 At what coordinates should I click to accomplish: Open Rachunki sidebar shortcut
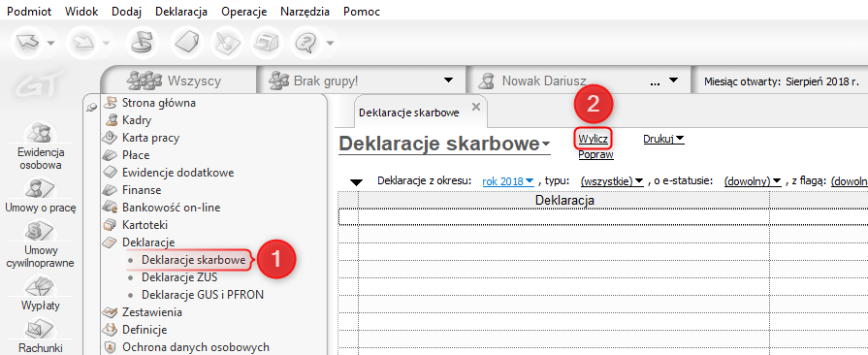coord(40,337)
